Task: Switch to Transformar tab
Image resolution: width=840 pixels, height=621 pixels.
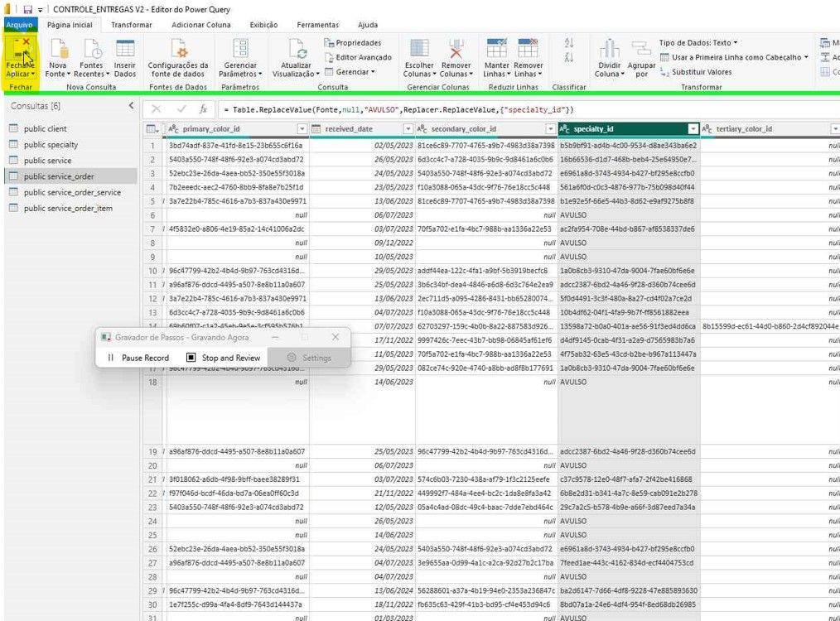Action: point(131,25)
